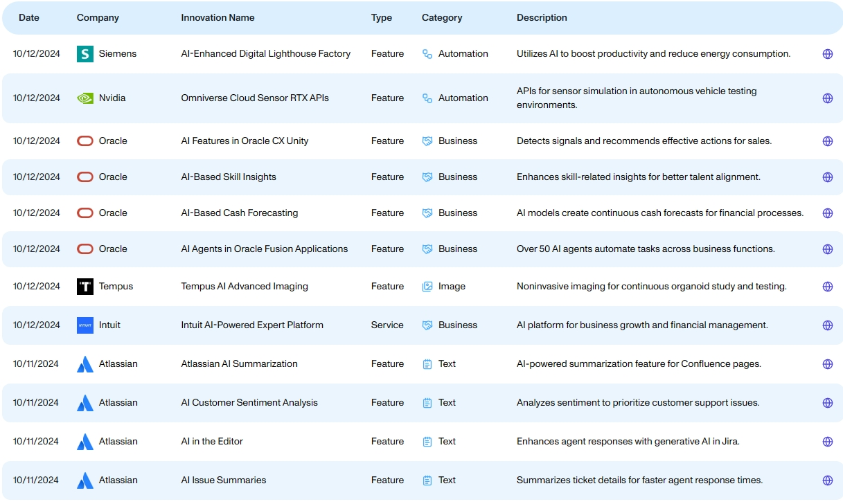Sort by the Company column header
The image size is (843, 504).
click(98, 18)
